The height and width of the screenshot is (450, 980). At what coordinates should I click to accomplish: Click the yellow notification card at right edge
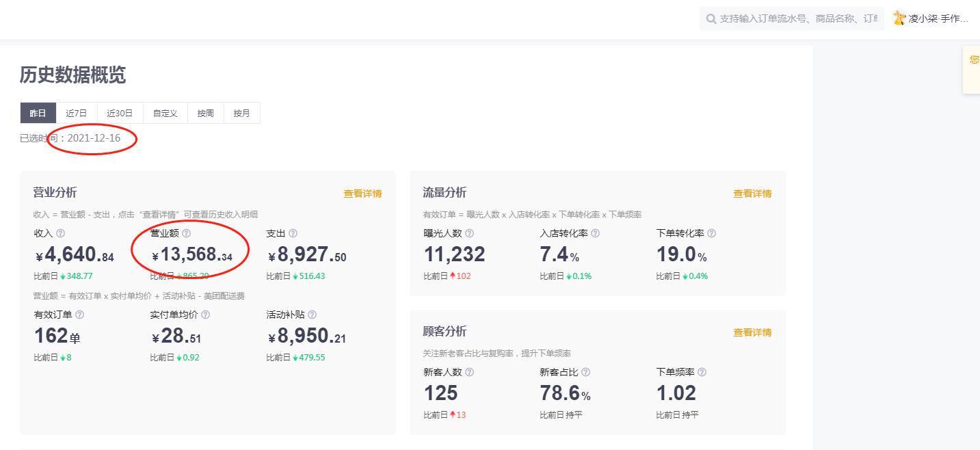pyautogui.click(x=971, y=69)
